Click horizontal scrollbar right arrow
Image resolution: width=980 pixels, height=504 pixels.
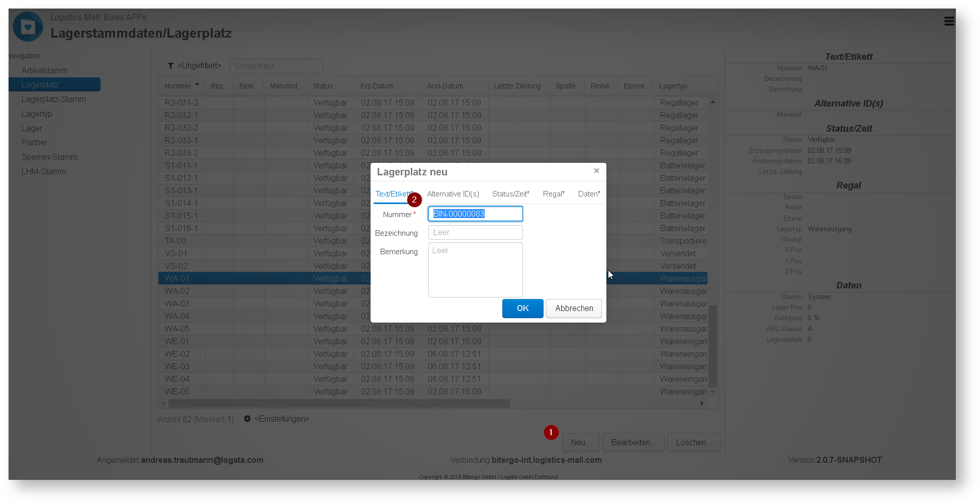click(x=702, y=403)
